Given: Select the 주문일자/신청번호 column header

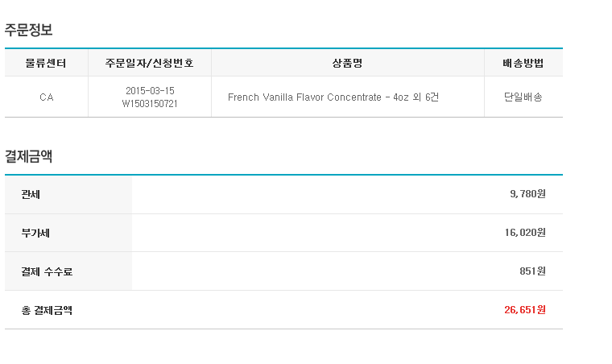Looking at the screenshot, I should 150,63.
